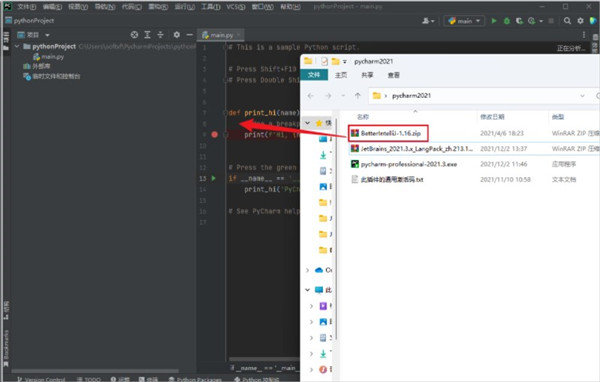The image size is (600, 382).
Task: Select main.py file in project tree
Action: (x=49, y=57)
